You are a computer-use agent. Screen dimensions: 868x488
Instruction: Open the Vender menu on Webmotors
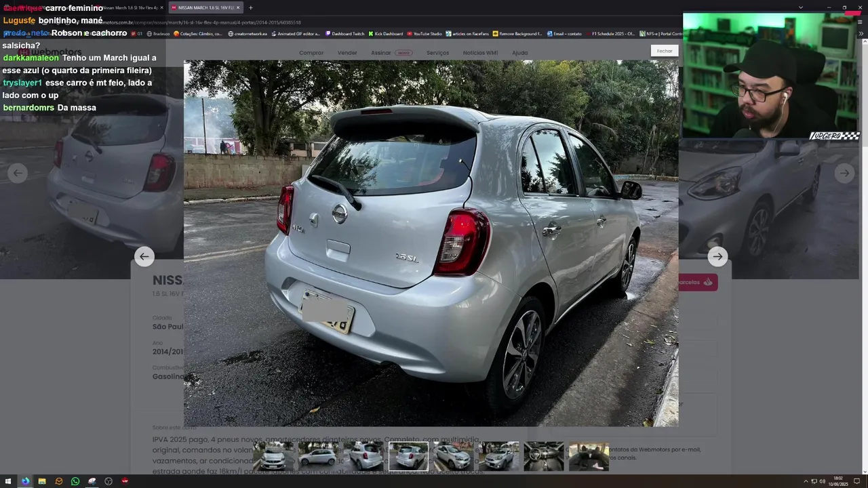pos(347,53)
